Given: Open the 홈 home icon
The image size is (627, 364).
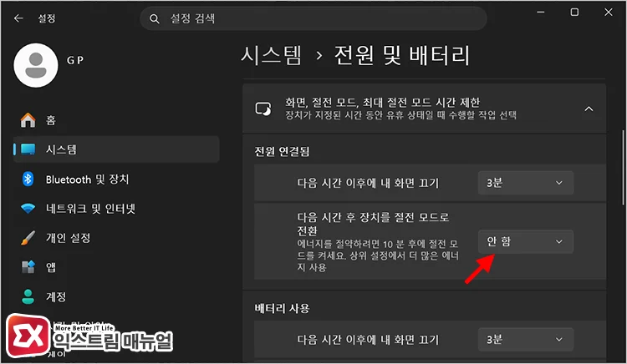Looking at the screenshot, I should point(28,120).
